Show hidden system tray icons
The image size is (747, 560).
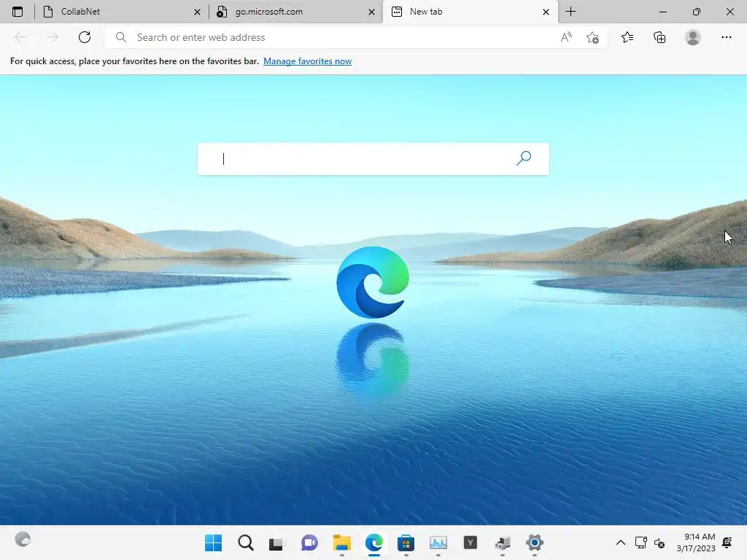pos(620,542)
